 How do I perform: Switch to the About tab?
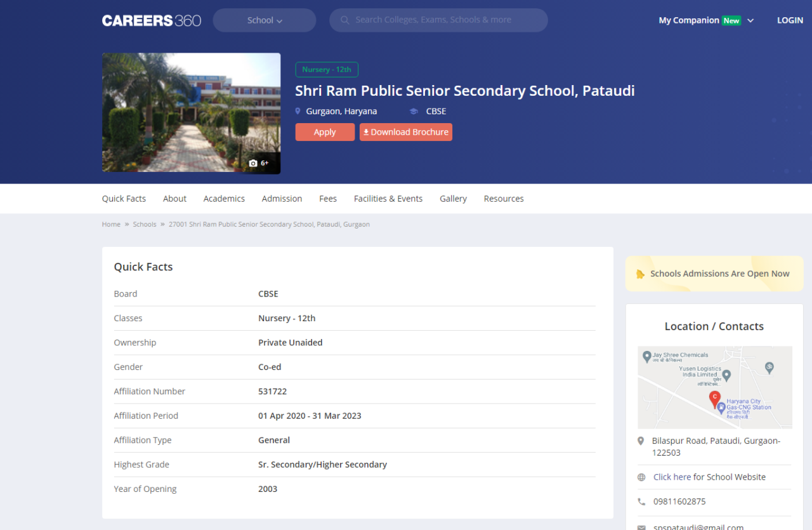[x=174, y=199]
